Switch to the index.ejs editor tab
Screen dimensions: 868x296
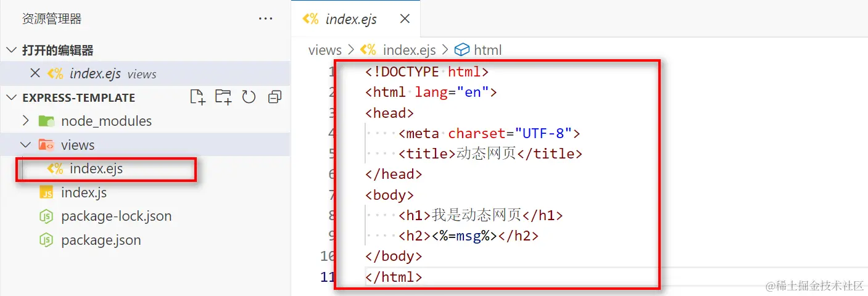[x=356, y=19]
